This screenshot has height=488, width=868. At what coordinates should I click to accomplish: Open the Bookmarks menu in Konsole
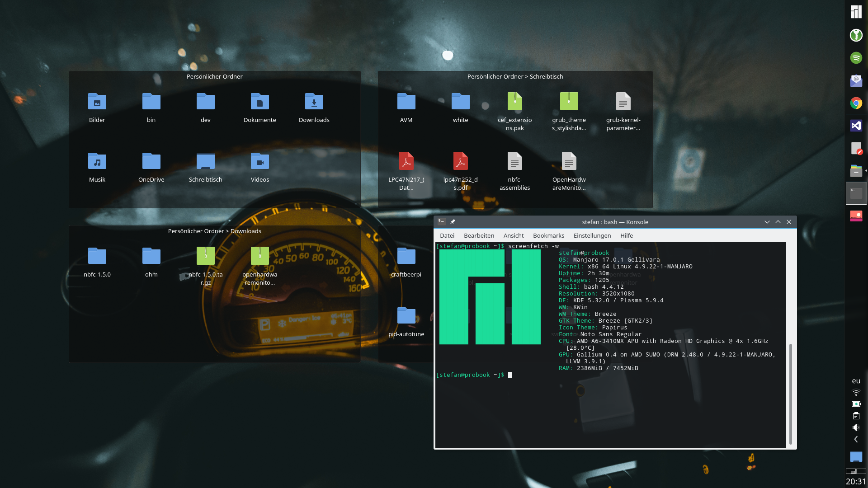(548, 235)
